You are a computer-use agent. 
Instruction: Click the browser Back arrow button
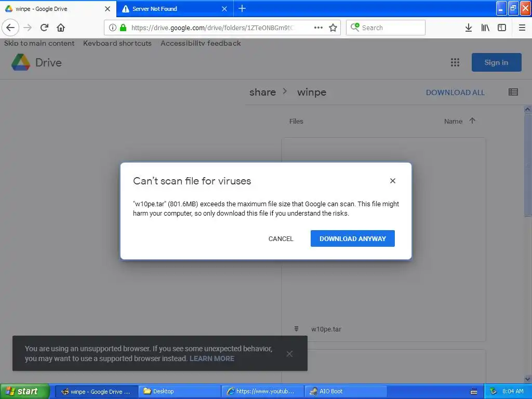point(10,28)
